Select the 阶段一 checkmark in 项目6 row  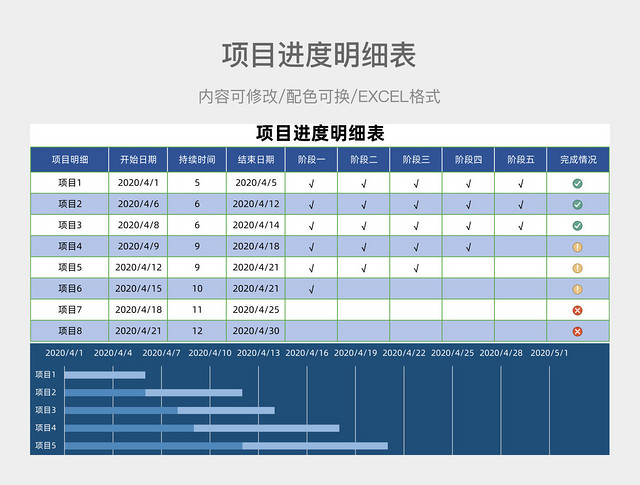point(311,290)
